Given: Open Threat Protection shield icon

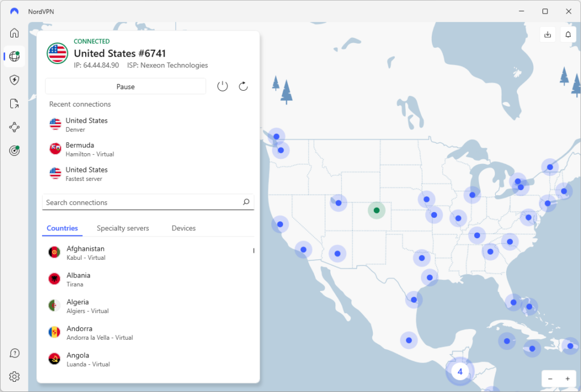Looking at the screenshot, I should click(x=14, y=79).
